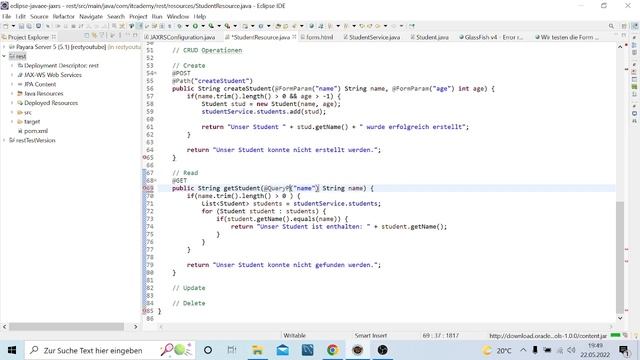Switch to the form.html tab
This screenshot has height=360, width=640.
(x=317, y=37)
